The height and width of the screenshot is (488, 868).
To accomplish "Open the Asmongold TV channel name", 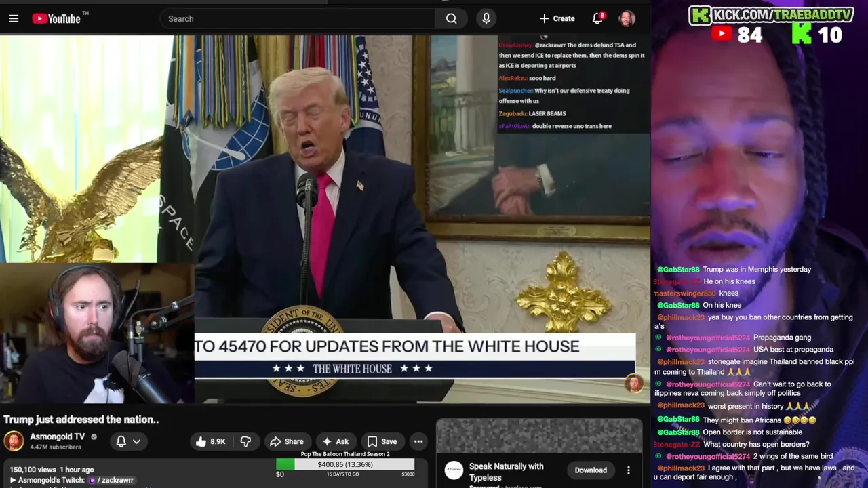I will 58,436.
